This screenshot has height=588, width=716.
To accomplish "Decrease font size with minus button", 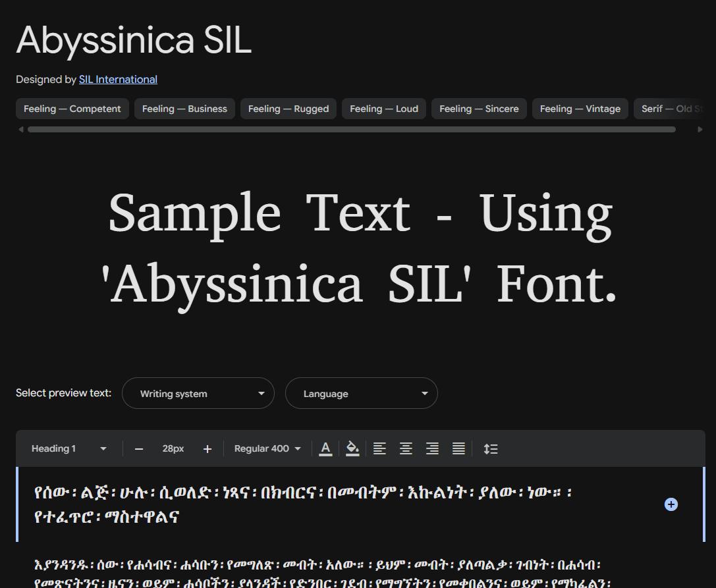I will pos(139,449).
